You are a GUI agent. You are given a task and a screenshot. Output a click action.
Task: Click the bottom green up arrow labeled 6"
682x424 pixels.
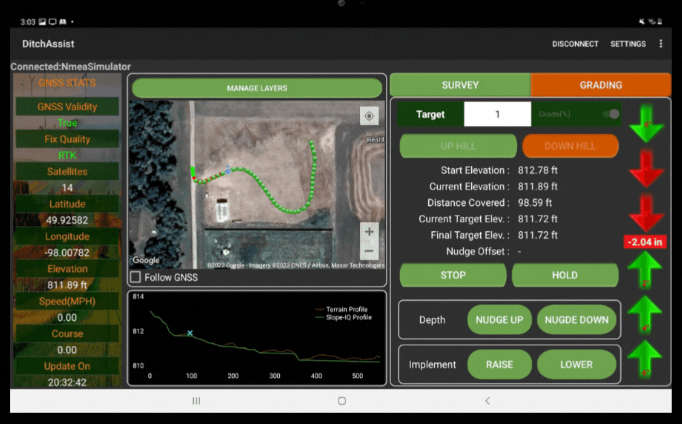click(645, 359)
